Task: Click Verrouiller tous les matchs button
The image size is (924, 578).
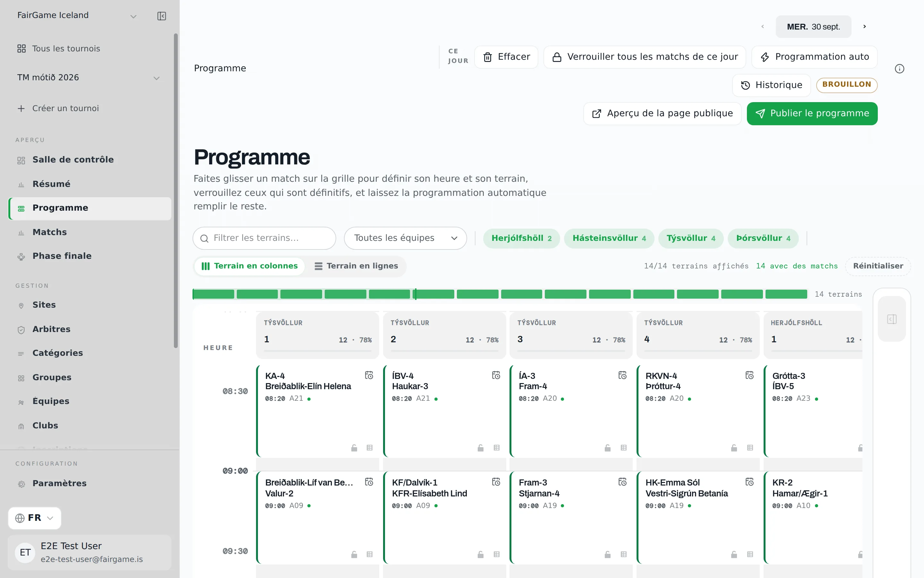Action: (x=645, y=57)
